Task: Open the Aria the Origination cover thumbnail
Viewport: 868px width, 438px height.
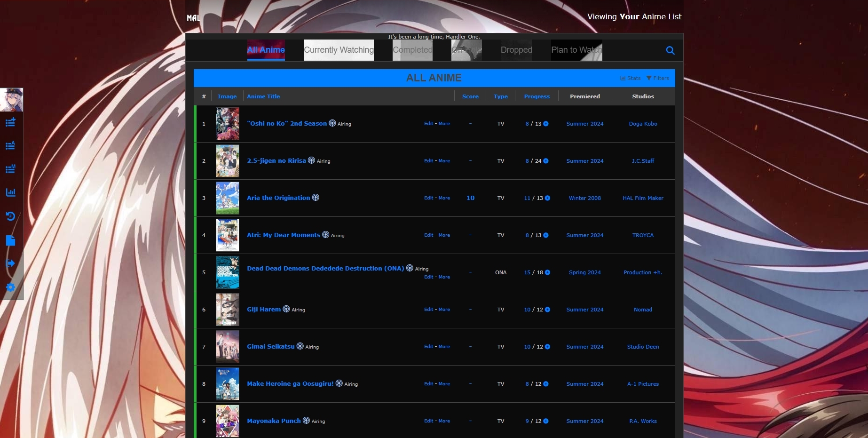Action: pos(228,198)
